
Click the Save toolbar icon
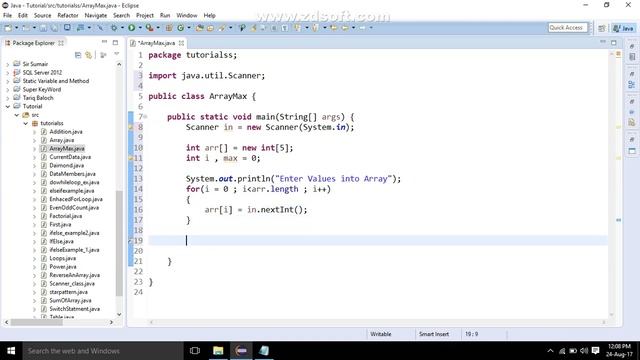[x=43, y=28]
